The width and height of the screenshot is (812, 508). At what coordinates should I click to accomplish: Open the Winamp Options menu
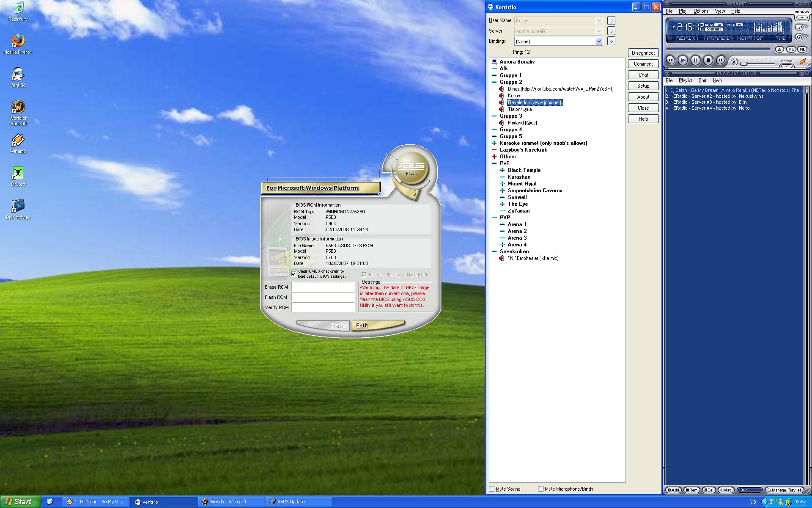pyautogui.click(x=701, y=11)
